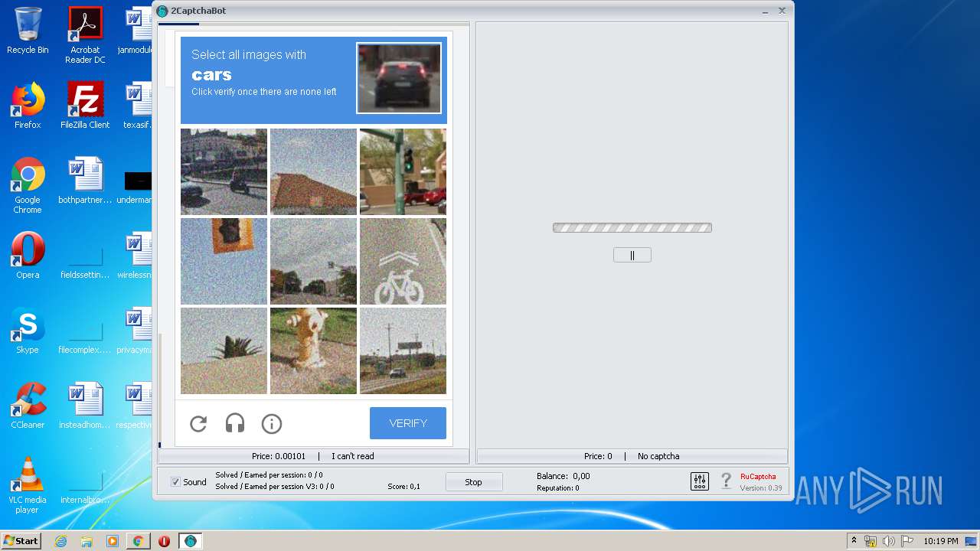Screen dimensions: 980x551
Task: Show hidden system tray icons
Action: coord(854,541)
